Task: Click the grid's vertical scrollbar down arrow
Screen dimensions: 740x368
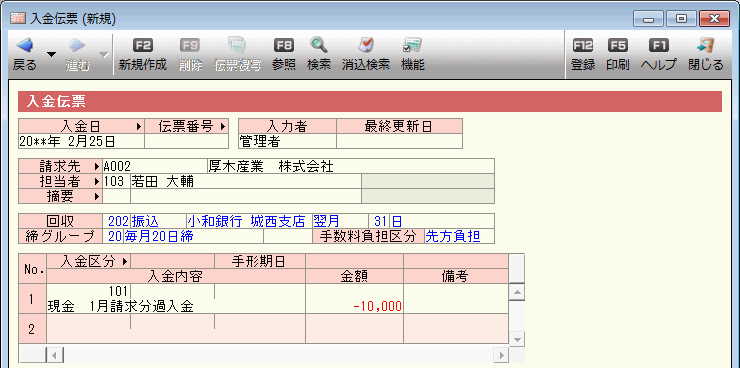Action: 517,339
